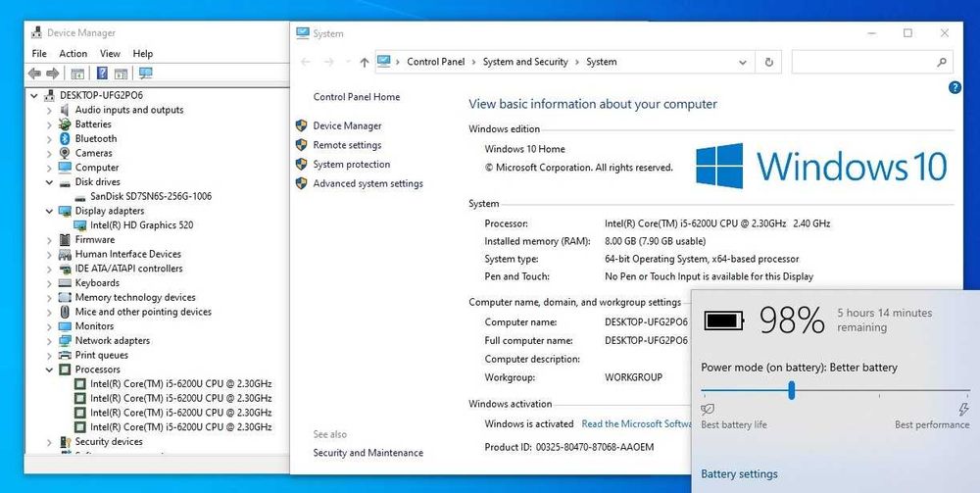Open the Action menu in Device Manager

(x=73, y=54)
